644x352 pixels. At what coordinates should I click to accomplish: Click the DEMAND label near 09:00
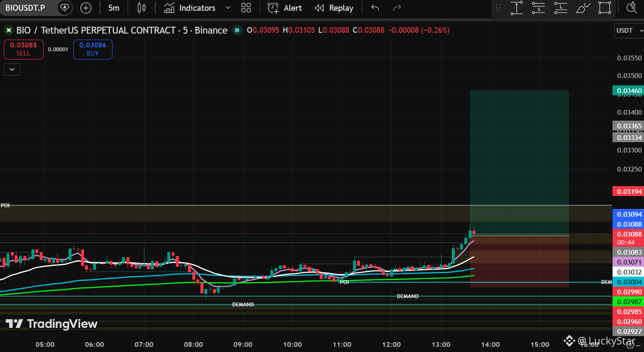(x=243, y=305)
